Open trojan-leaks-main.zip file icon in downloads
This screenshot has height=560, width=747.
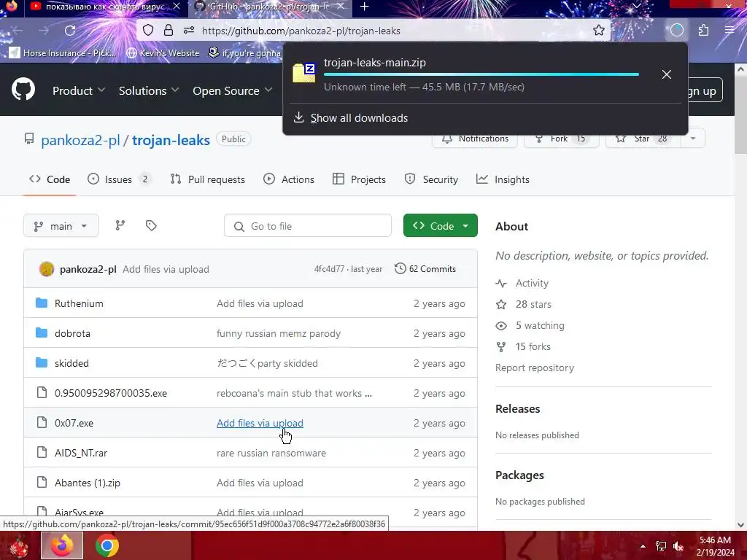pos(304,73)
